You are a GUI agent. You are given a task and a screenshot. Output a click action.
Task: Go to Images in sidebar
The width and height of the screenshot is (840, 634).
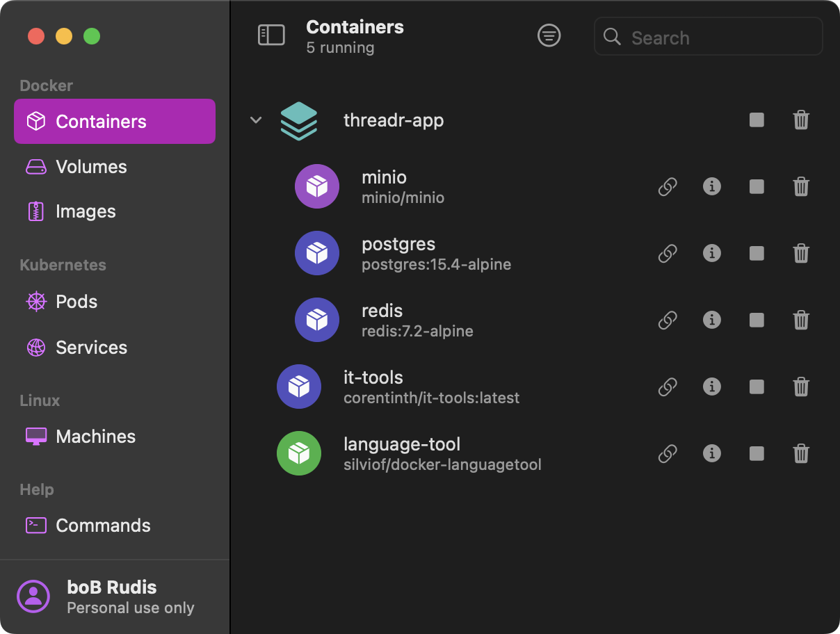point(85,211)
